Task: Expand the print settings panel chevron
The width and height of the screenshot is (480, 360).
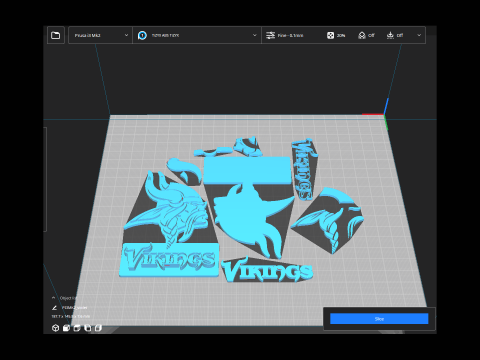Action: (419, 35)
